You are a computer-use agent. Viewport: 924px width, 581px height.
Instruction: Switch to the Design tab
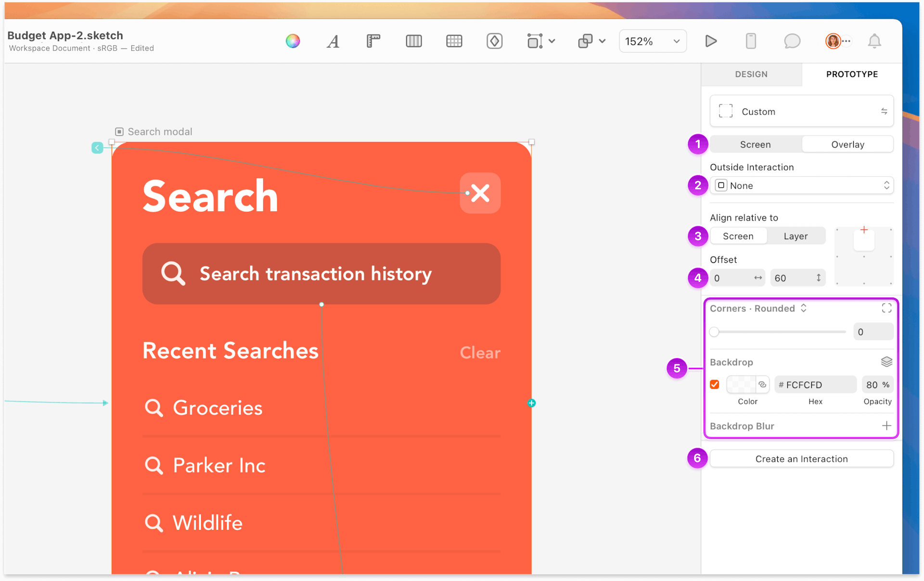[x=751, y=74]
